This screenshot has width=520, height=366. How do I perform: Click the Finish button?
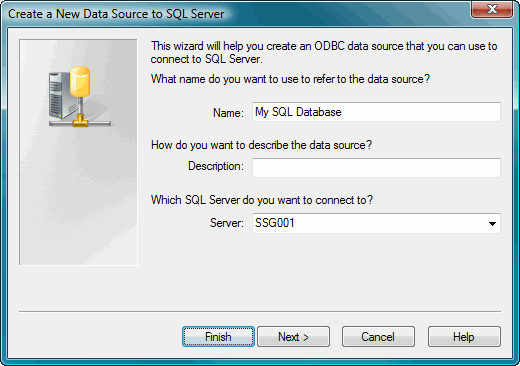[x=218, y=337]
